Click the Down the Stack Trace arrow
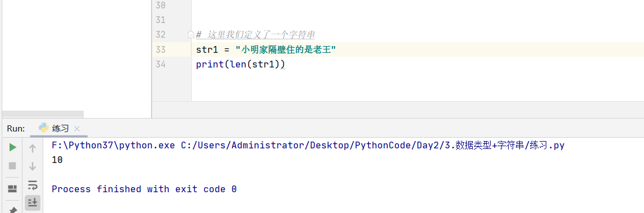Viewport: 644px width, 213px height. coord(33,166)
